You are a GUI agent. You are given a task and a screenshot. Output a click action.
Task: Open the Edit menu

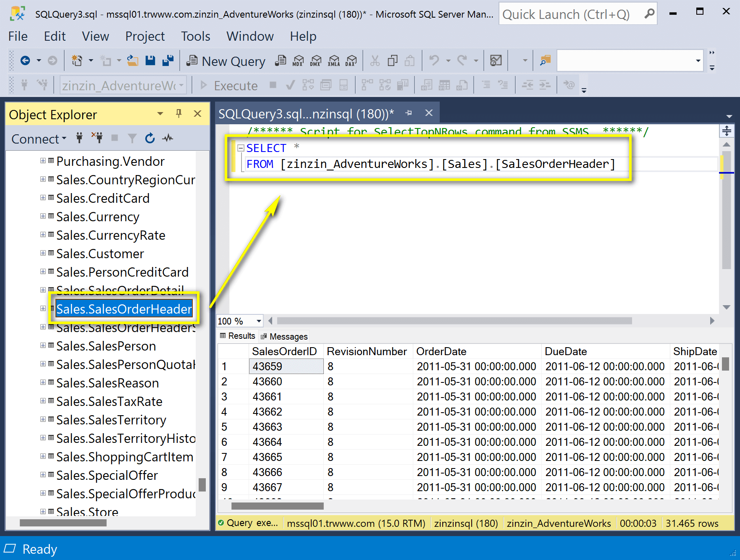click(55, 37)
